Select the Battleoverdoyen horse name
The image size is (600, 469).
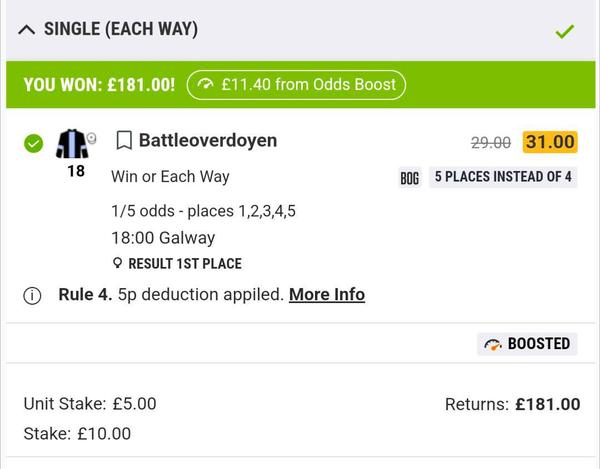point(208,140)
